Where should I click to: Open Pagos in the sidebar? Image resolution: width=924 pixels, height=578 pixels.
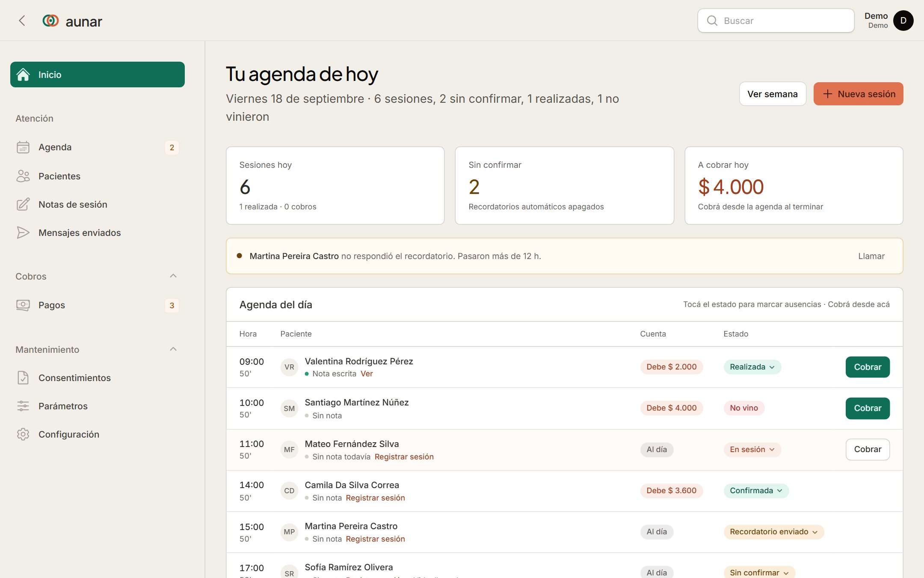tap(98, 305)
